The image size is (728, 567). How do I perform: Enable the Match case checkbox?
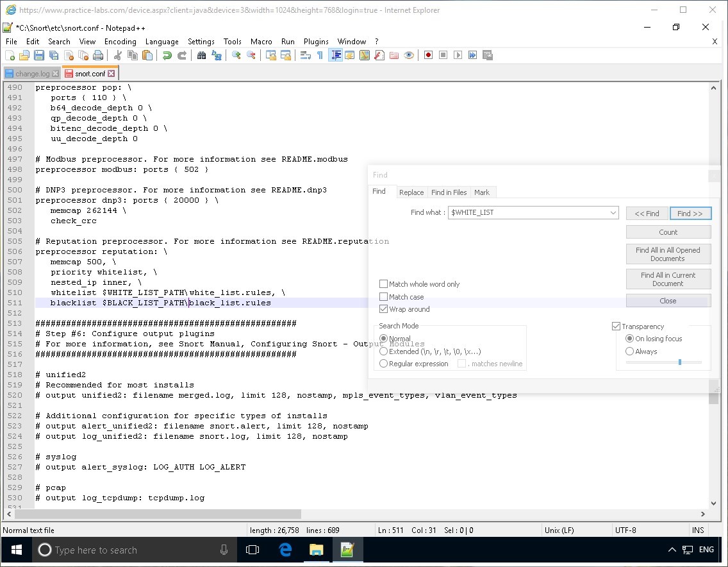[x=384, y=297]
